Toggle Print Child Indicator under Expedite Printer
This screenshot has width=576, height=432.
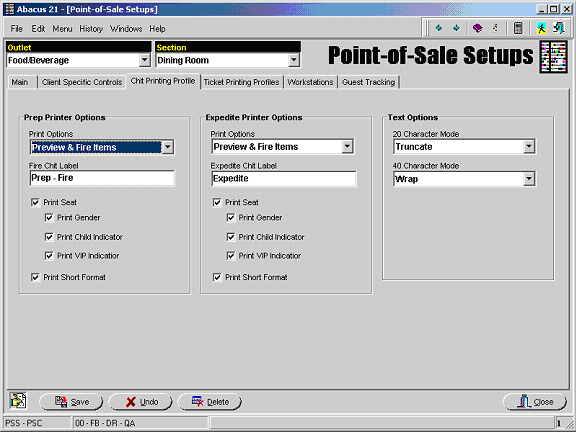pyautogui.click(x=231, y=237)
